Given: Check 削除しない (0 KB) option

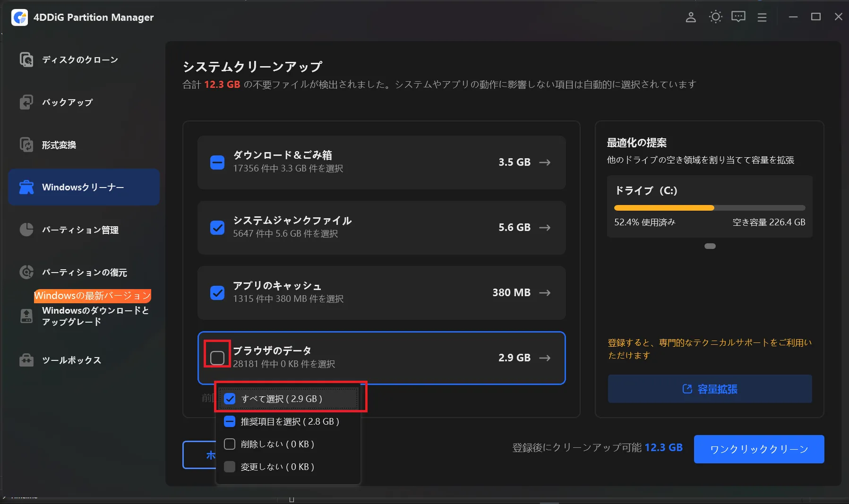Looking at the screenshot, I should coord(230,444).
